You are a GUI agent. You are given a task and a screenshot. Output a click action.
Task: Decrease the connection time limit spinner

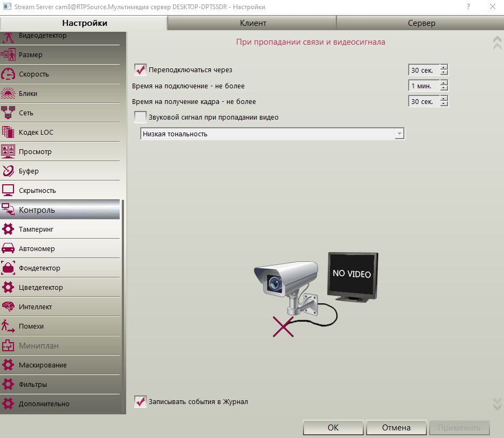444,88
